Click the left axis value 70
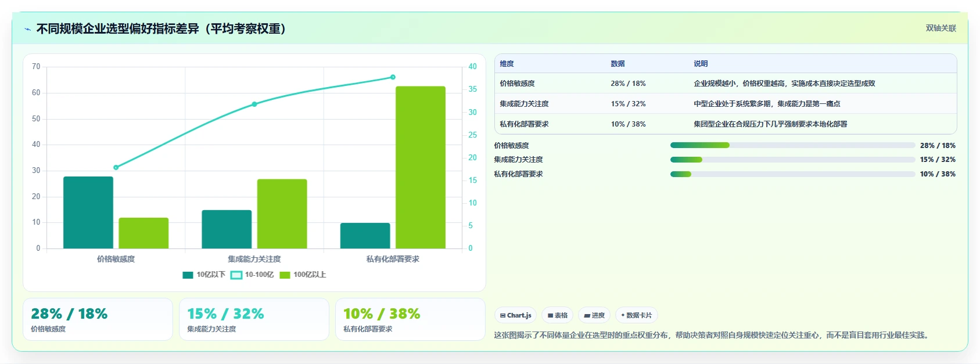 point(36,67)
